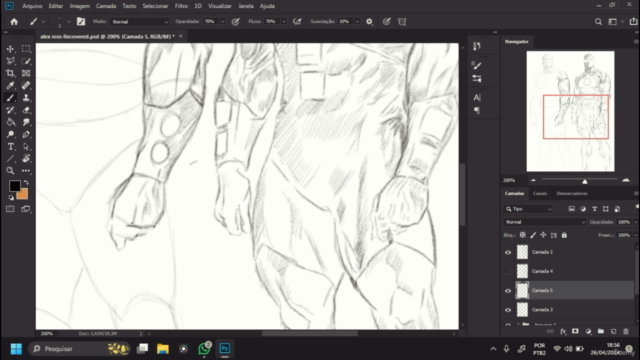Show the hidden Camada 4 layer
This screenshot has width=640, height=360.
tap(508, 271)
